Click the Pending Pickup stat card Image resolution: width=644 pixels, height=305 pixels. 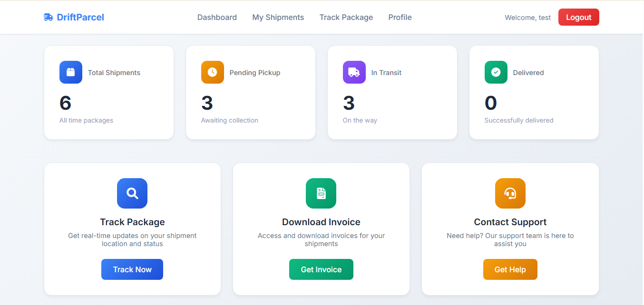point(250,92)
